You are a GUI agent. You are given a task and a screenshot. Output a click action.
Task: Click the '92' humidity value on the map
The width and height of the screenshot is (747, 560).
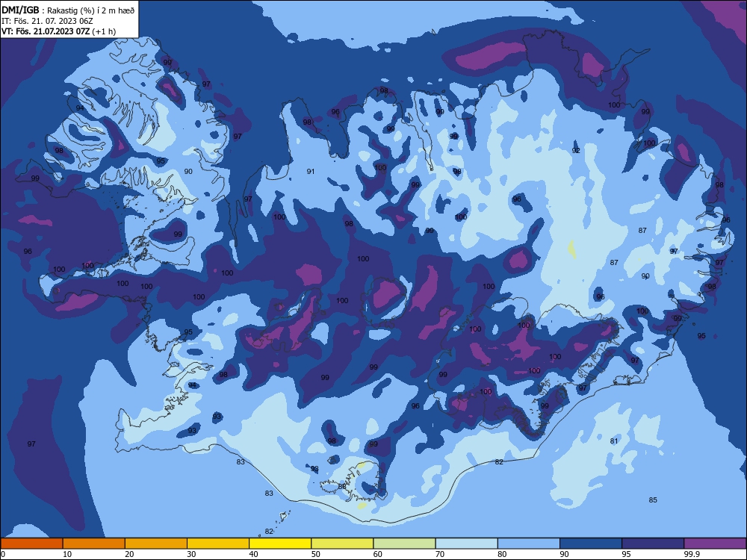[x=576, y=151]
